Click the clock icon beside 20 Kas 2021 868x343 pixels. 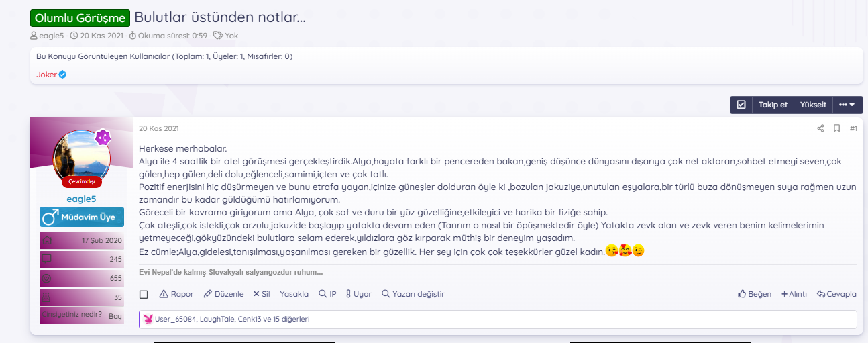74,36
